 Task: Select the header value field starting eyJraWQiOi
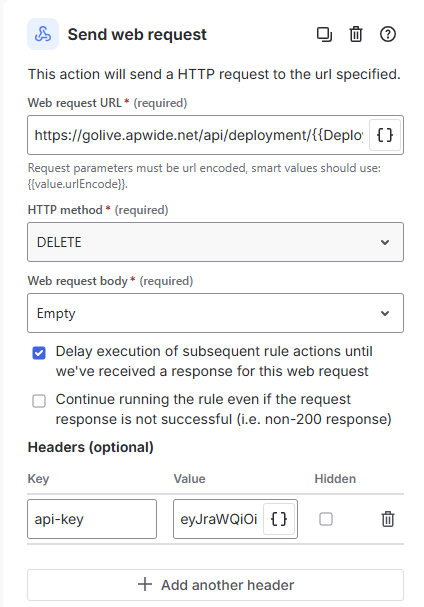(218, 519)
